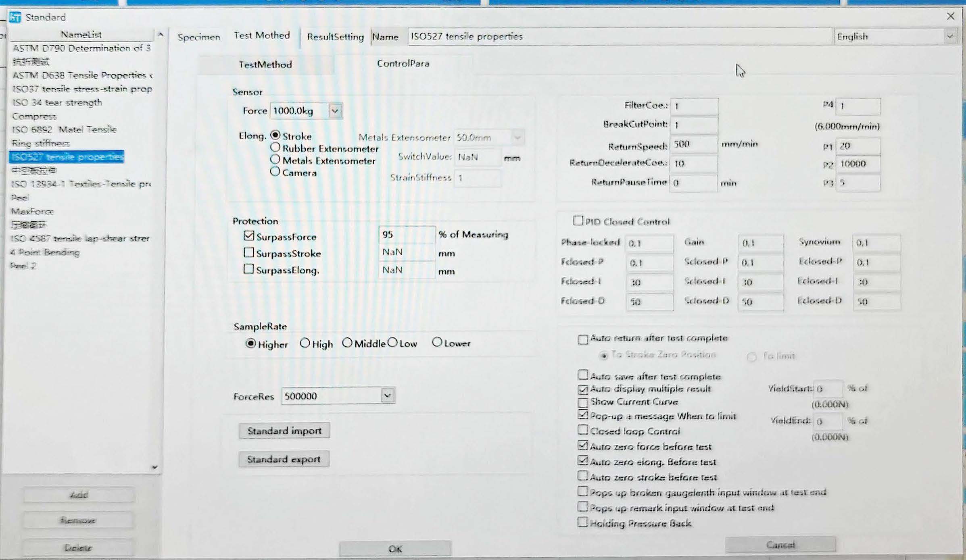Image resolution: width=966 pixels, height=560 pixels.
Task: Open the ResultSetting tab
Action: [335, 37]
